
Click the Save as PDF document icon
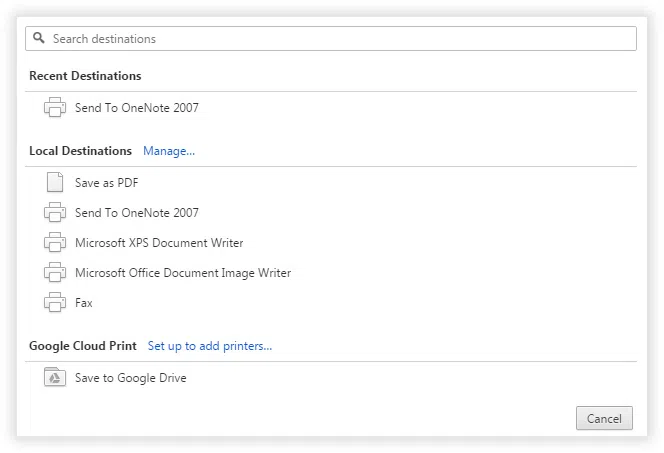pos(55,183)
